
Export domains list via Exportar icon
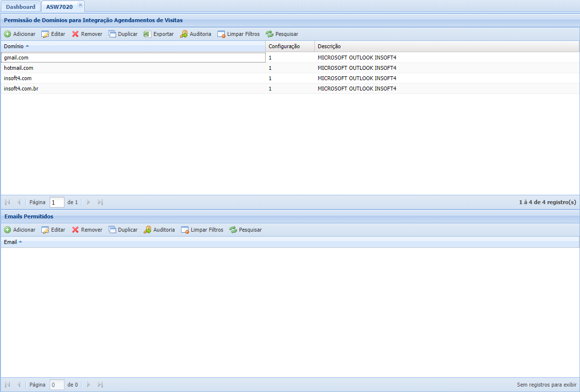click(x=147, y=34)
